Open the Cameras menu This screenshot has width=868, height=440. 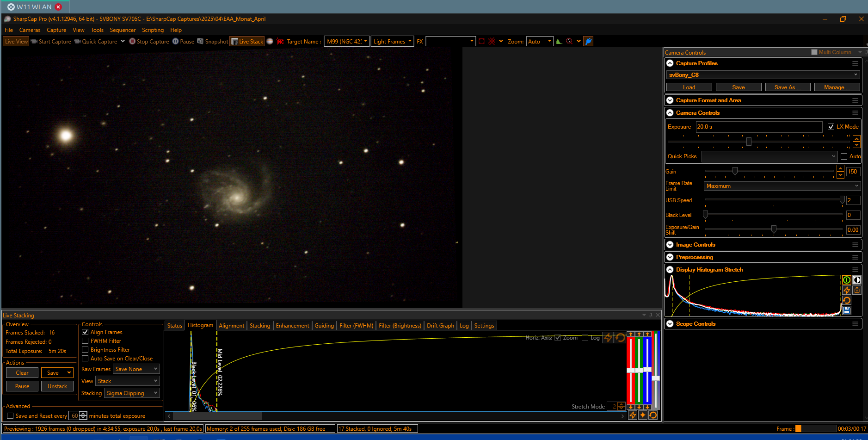point(30,30)
